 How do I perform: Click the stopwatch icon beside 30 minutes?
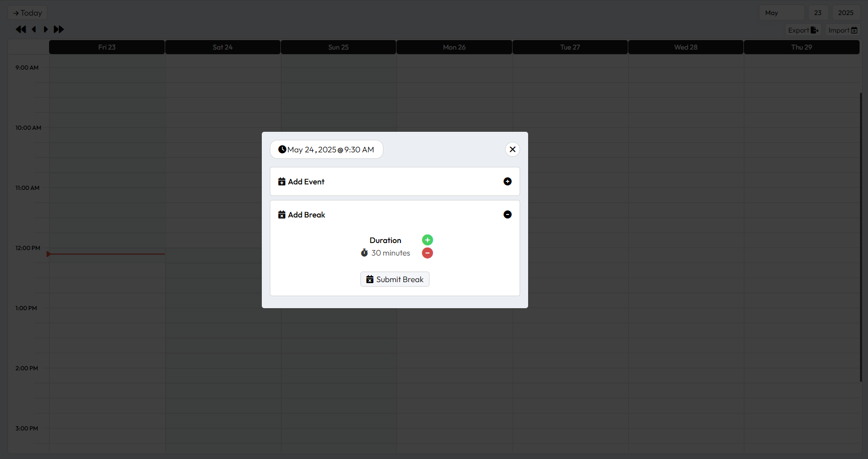(364, 253)
